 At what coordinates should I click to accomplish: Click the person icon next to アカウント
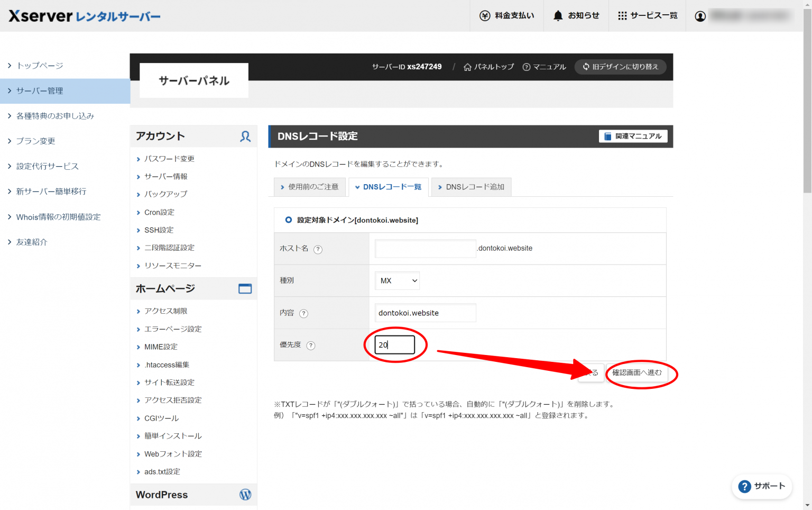point(245,136)
